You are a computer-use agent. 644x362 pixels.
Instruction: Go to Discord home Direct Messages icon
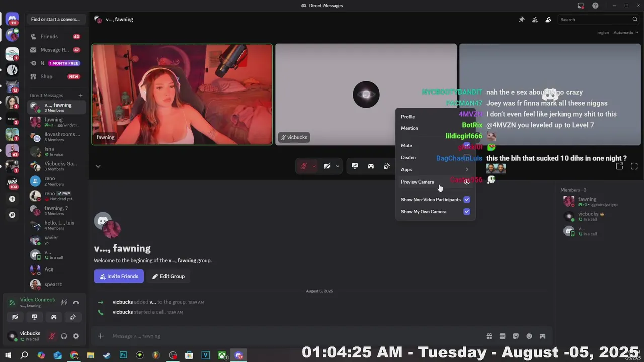point(12,19)
